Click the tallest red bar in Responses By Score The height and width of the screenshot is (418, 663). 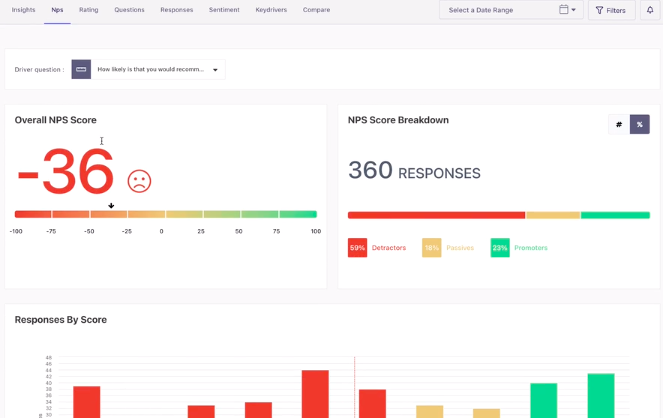click(315, 394)
